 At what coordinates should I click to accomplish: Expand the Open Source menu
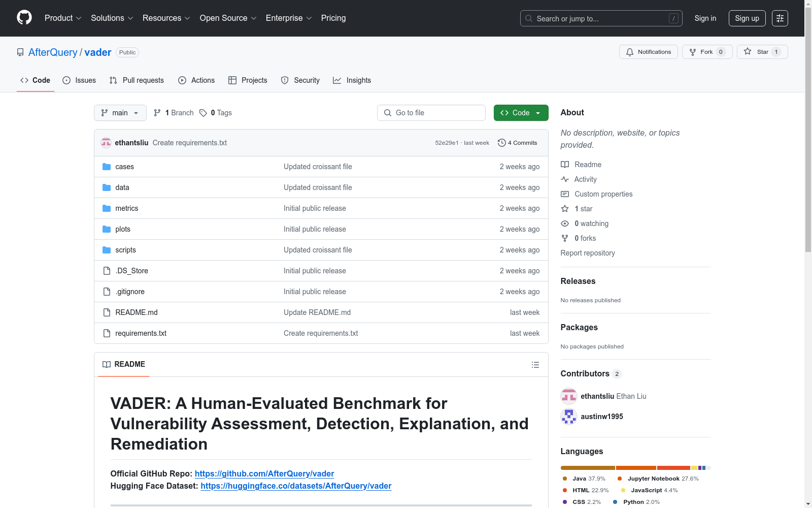[x=228, y=18]
